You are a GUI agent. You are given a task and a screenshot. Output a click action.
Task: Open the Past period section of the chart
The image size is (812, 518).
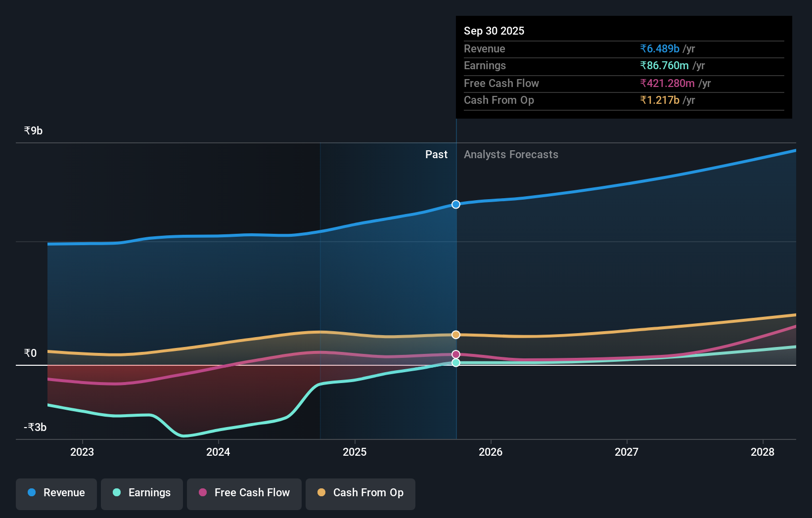click(436, 154)
